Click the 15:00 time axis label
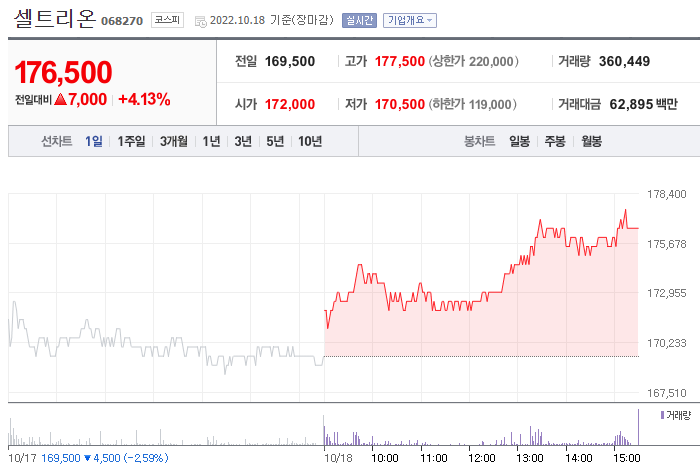The image size is (700, 473). coord(627,458)
